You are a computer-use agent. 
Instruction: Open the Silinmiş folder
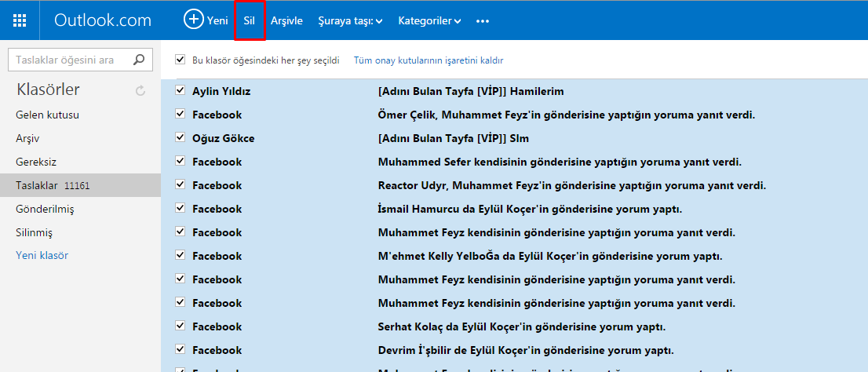pyautogui.click(x=35, y=232)
